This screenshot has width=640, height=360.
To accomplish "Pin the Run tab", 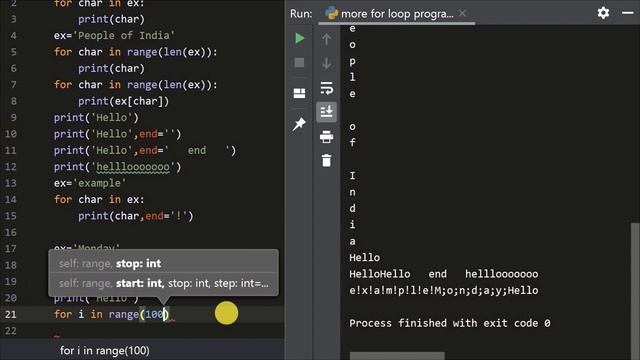I will (299, 124).
